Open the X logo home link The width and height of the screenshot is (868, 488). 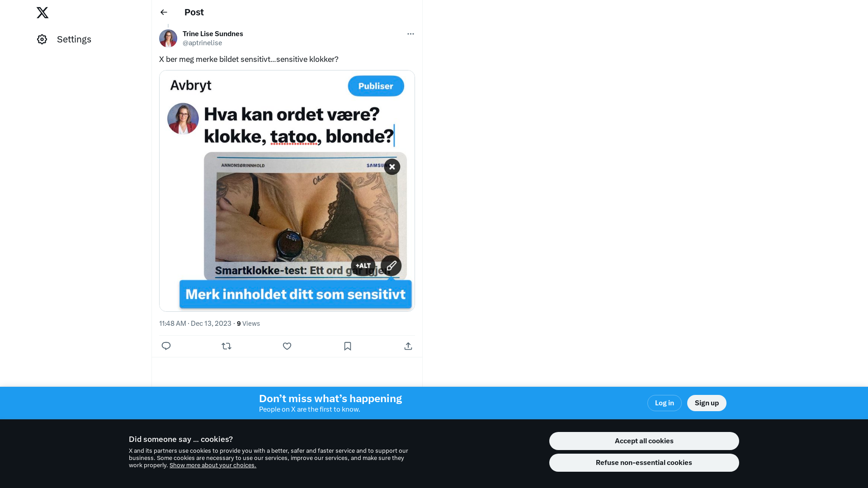(42, 13)
